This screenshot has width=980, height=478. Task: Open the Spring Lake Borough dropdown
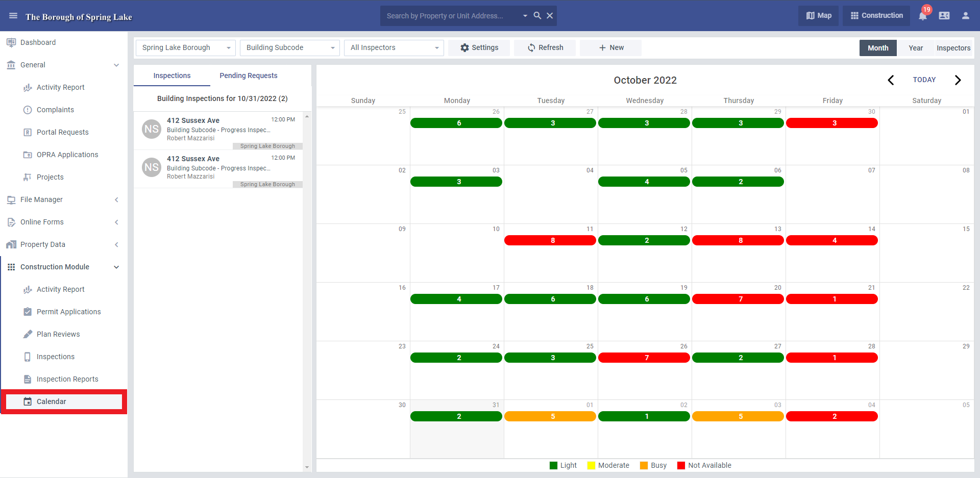pos(186,48)
